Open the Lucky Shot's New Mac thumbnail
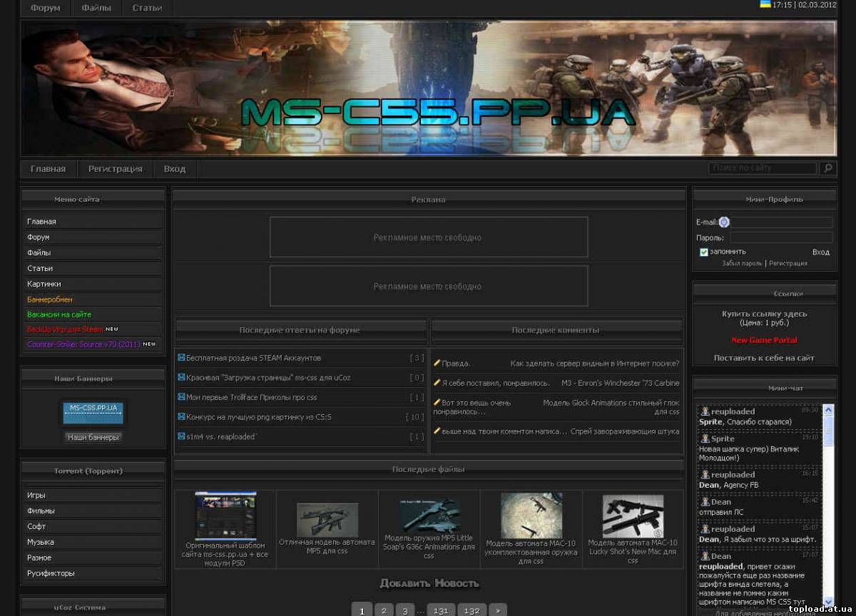Screen dimensions: 856x616 (x=633, y=516)
